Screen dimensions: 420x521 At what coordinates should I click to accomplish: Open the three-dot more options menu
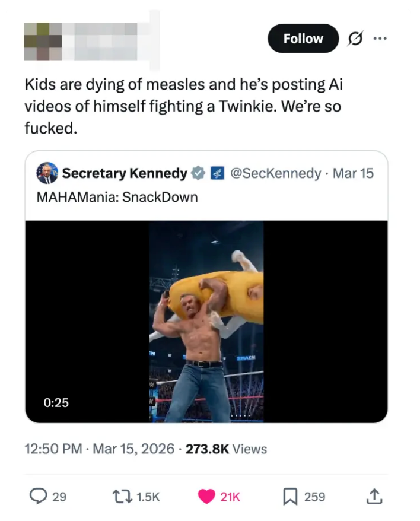(x=380, y=38)
